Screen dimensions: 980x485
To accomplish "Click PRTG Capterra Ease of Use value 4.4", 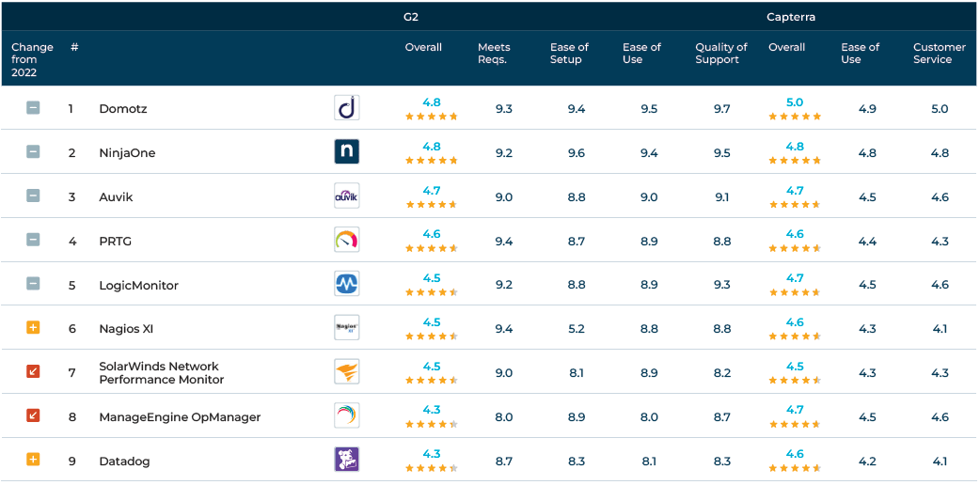I will click(867, 242).
